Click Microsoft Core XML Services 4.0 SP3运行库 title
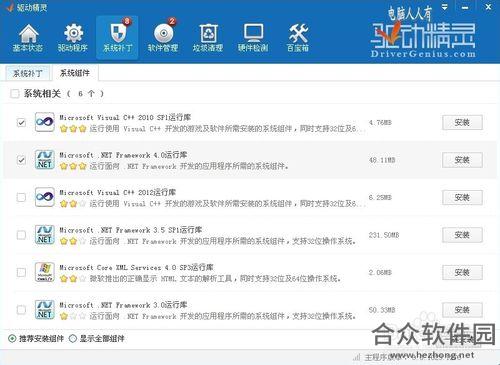This screenshot has height=365, width=500. tap(136, 267)
